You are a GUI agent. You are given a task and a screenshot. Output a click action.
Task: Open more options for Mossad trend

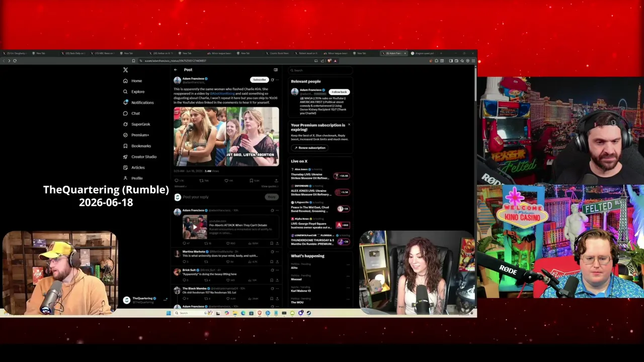click(x=348, y=276)
